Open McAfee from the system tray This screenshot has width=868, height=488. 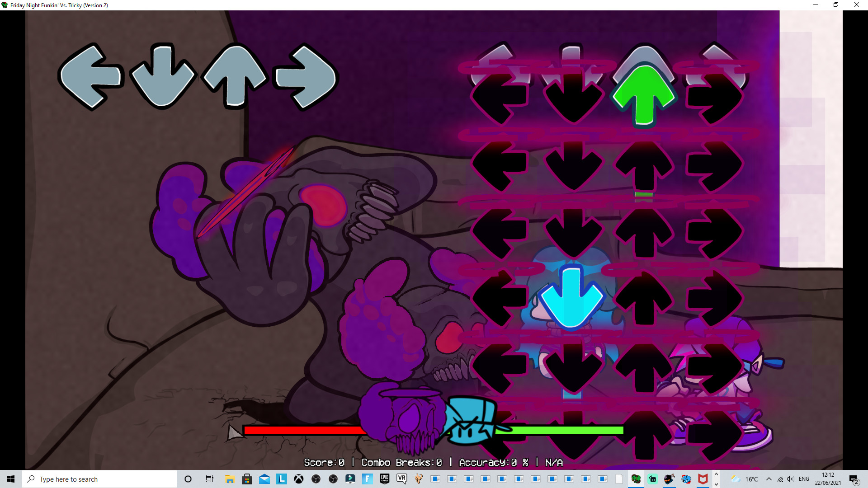click(702, 479)
